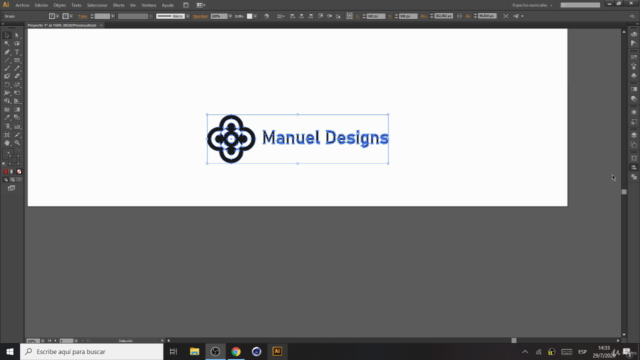The image size is (640, 360).
Task: Select the Rotate tool
Action: click(7, 85)
